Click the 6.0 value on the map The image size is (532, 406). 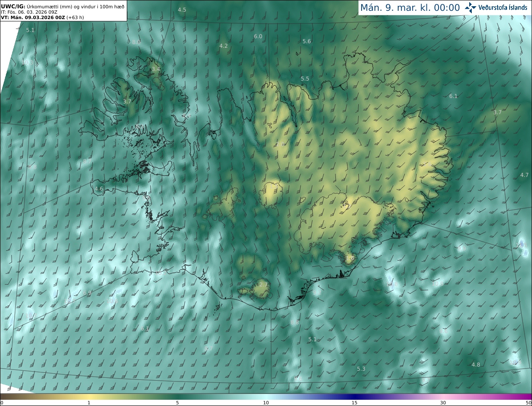(x=258, y=36)
